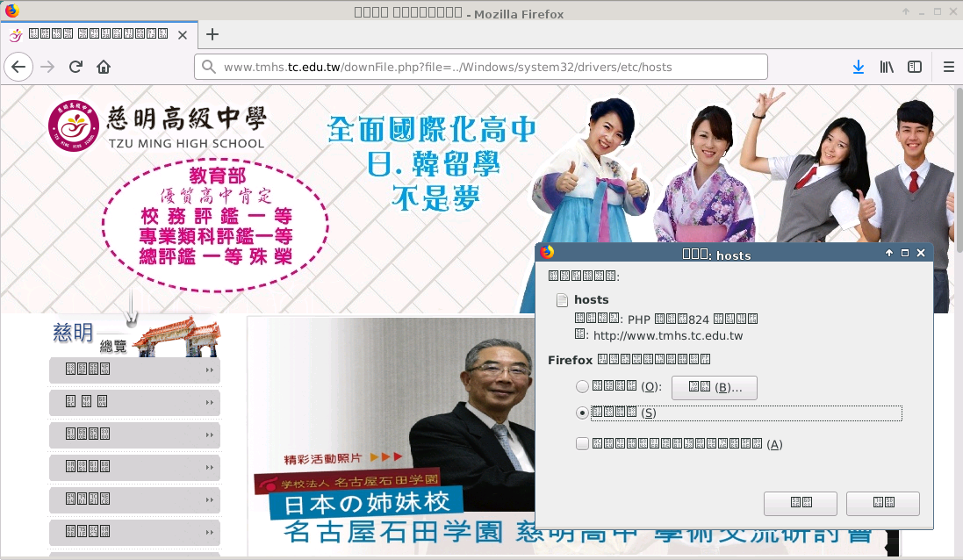The width and height of the screenshot is (963, 560).
Task: Select the save file radio option (S)
Action: point(582,413)
